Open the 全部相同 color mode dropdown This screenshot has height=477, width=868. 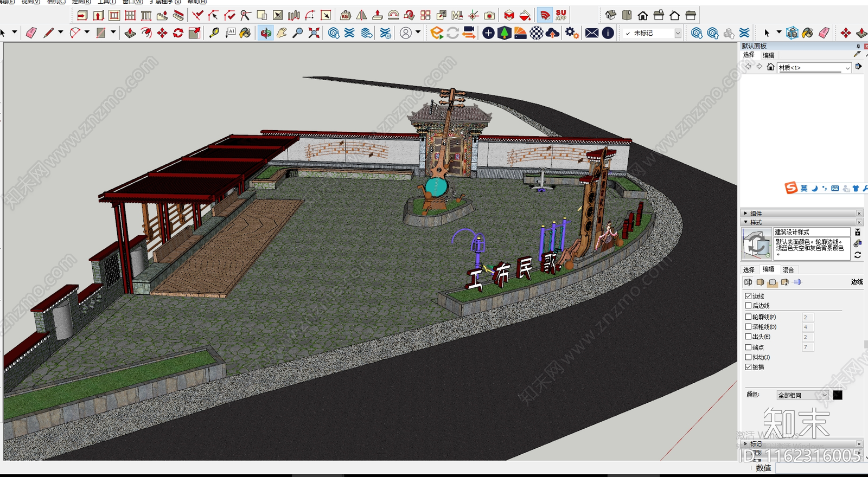(x=803, y=395)
